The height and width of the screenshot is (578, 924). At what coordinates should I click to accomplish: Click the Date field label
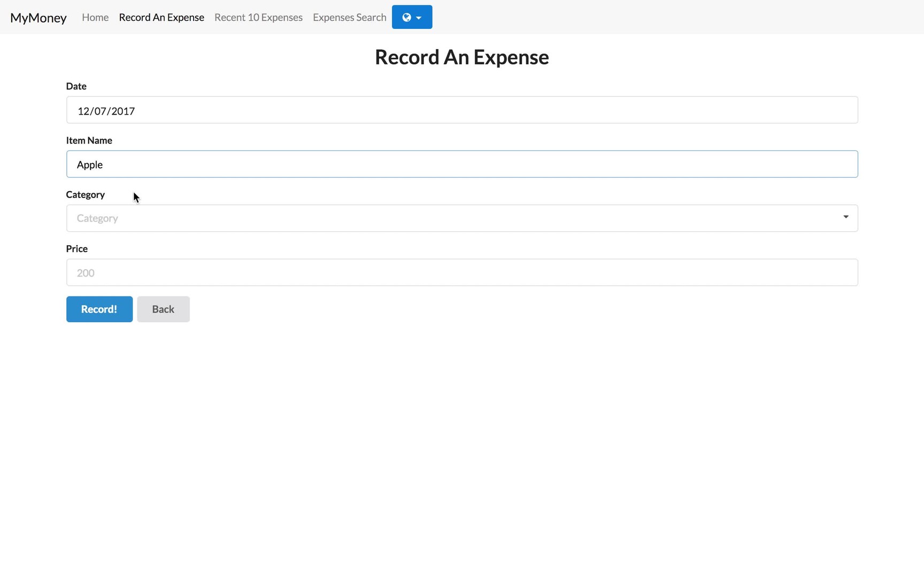[76, 86]
